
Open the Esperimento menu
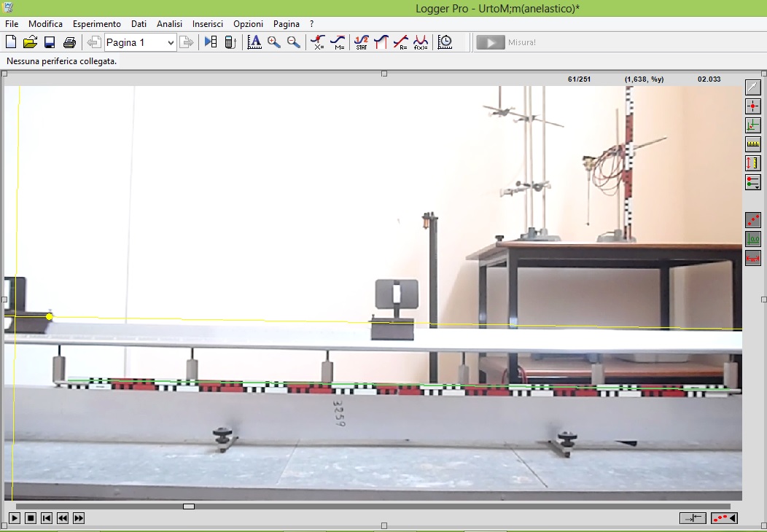tap(97, 24)
